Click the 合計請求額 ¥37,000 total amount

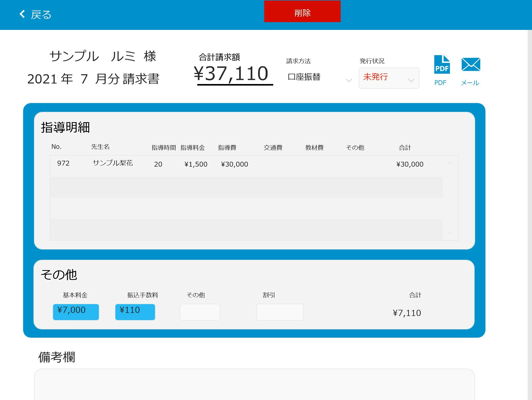[x=231, y=74]
